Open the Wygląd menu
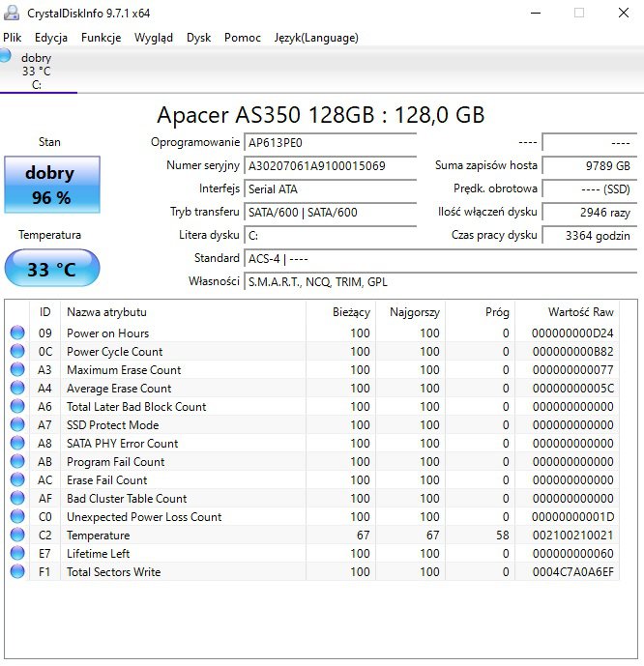 [x=154, y=38]
